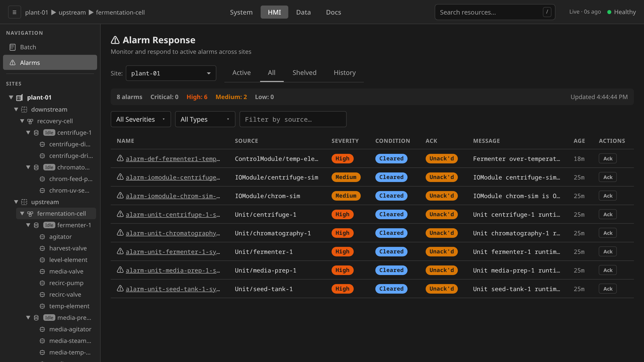Click the upstream area icon
The width and height of the screenshot is (644, 362).
(24, 202)
